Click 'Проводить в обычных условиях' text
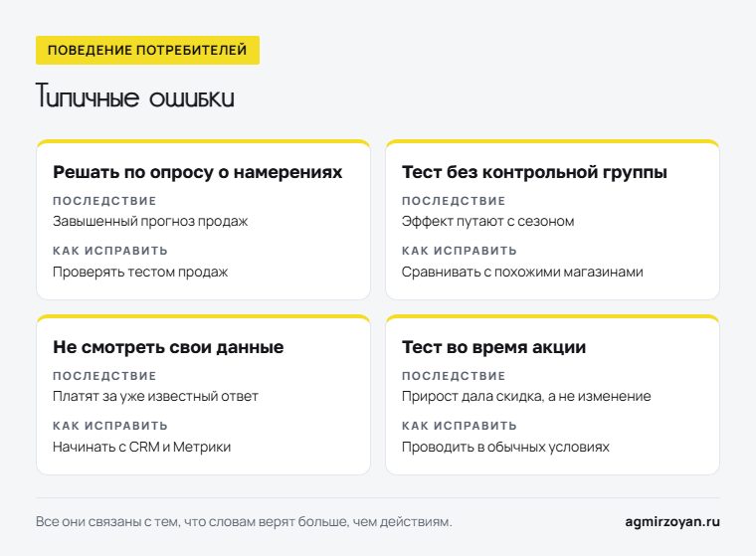 coord(505,447)
